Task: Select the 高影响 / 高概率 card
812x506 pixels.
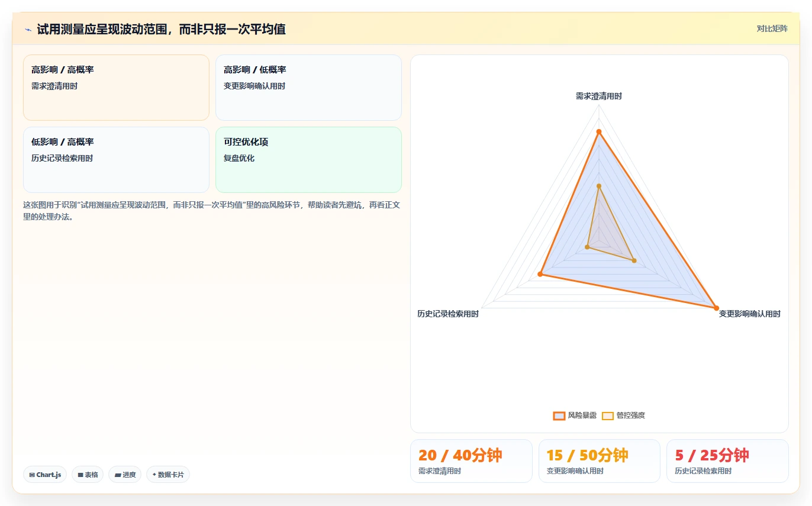Action: (x=116, y=88)
